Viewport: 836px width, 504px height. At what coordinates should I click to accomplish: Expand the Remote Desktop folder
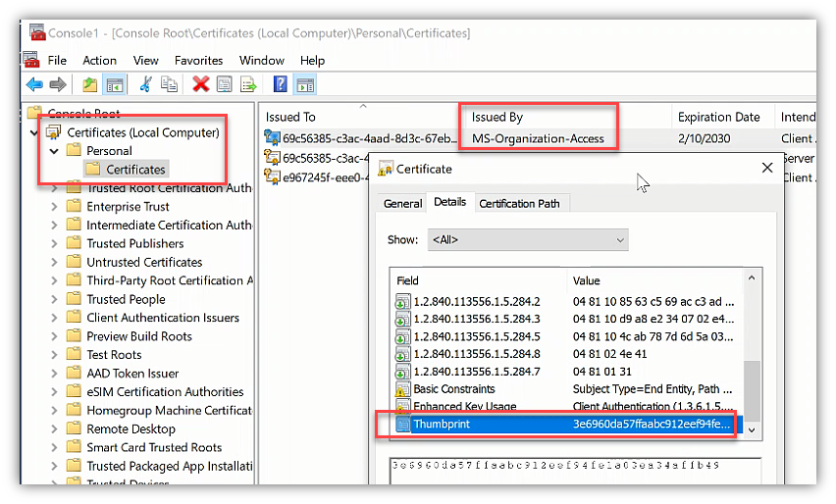pyautogui.click(x=54, y=428)
